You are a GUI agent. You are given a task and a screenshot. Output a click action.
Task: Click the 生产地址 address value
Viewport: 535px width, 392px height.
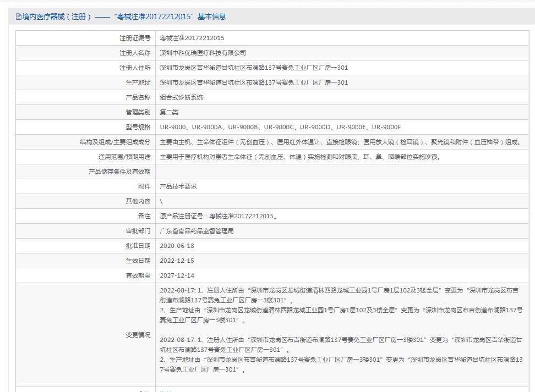click(x=253, y=82)
